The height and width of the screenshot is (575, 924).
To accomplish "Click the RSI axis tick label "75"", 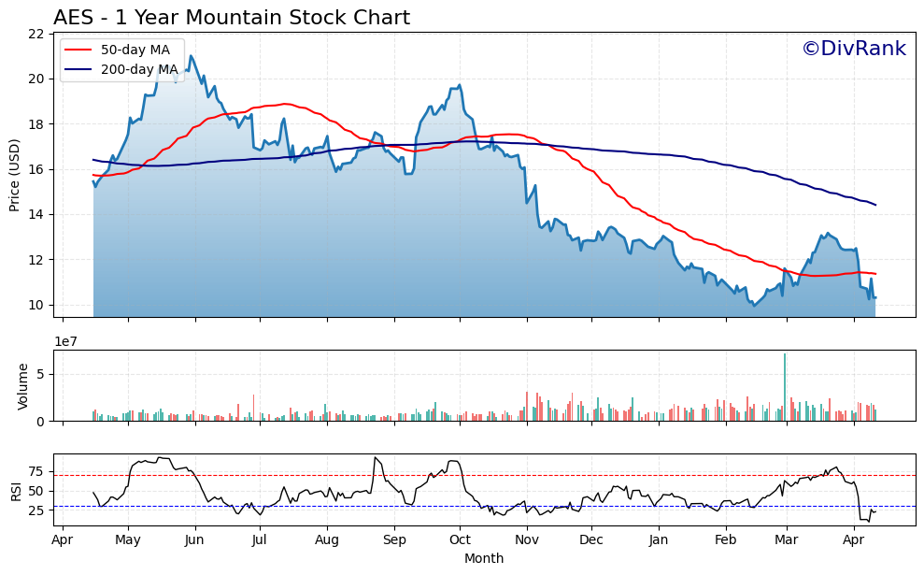I will (x=36, y=471).
